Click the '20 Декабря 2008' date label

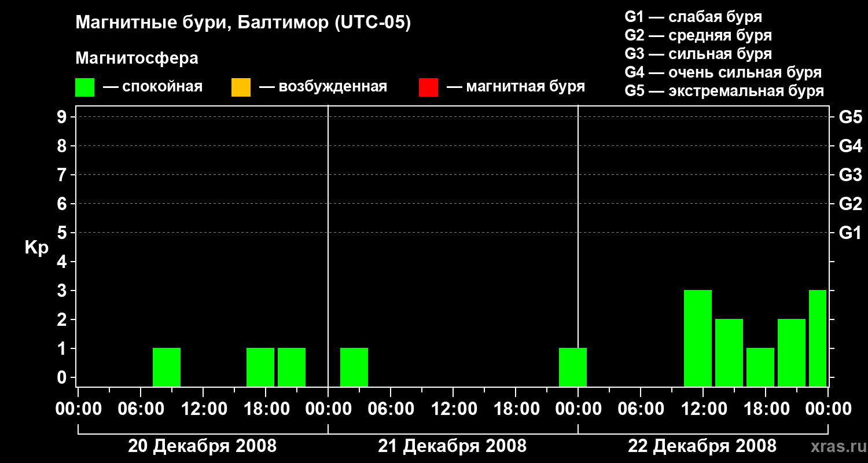tap(202, 446)
